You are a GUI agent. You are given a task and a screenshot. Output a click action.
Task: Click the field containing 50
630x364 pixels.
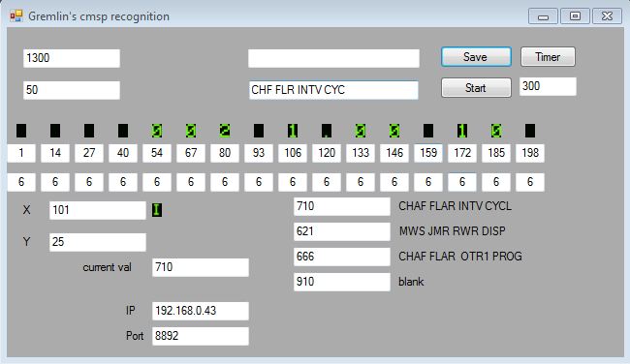(x=72, y=90)
